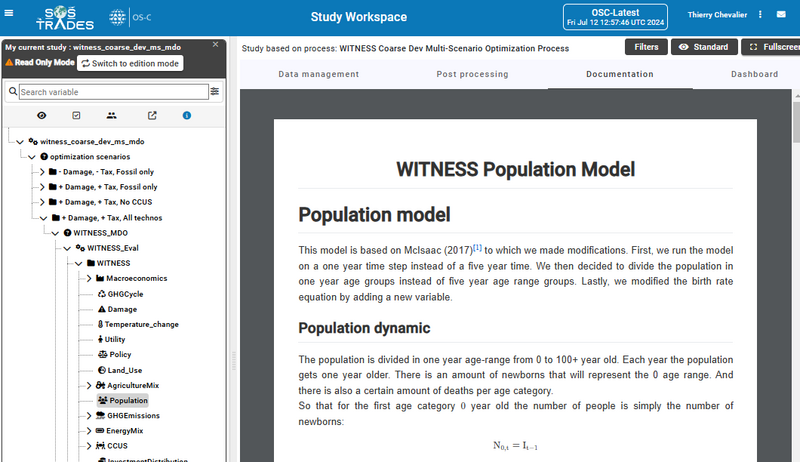Expand the AgricultureMix node chevron
Viewport: 800px width, 462px height.
(x=89, y=385)
